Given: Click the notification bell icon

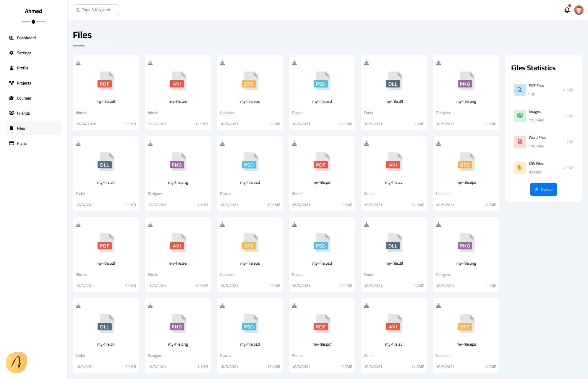Looking at the screenshot, I should [x=567, y=10].
